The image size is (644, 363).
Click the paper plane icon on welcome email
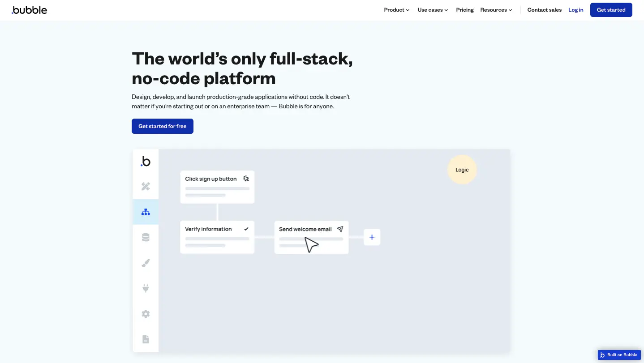340,229
